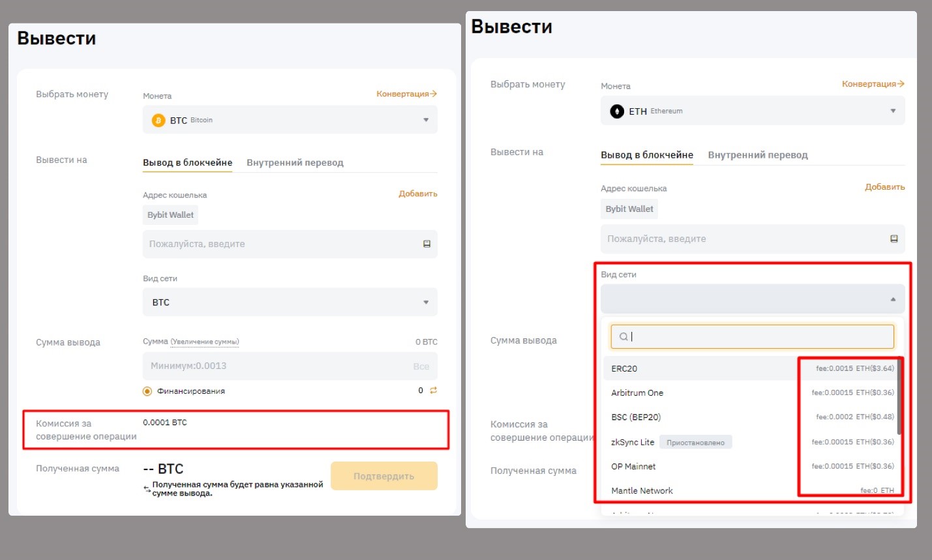Click the black Ethereum coin icon
This screenshot has width=932, height=560.
[617, 111]
